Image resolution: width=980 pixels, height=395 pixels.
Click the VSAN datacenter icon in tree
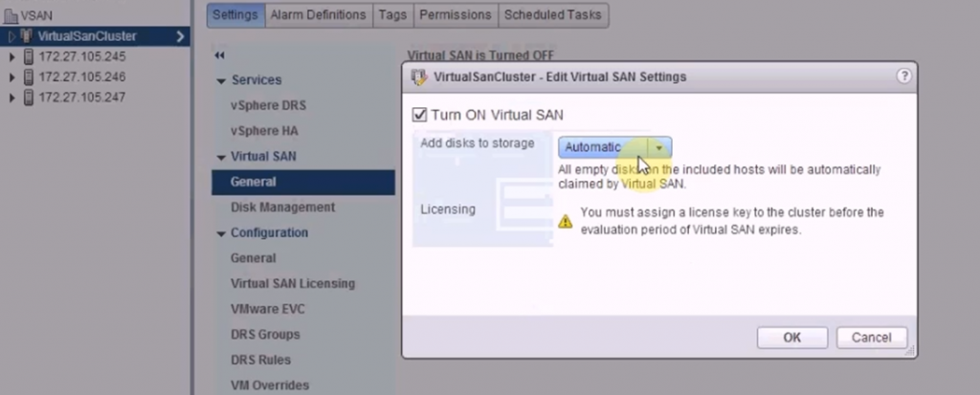pos(11,15)
